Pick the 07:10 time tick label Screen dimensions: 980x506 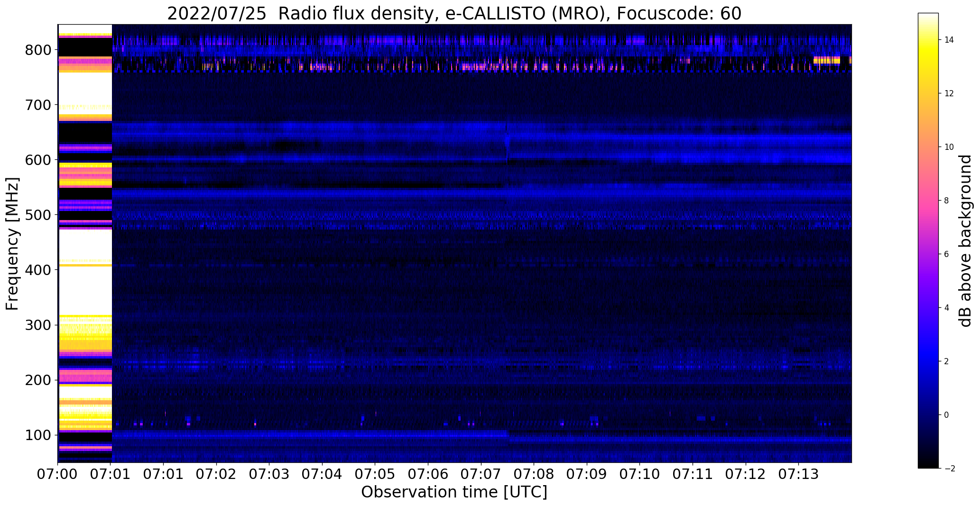coord(640,474)
